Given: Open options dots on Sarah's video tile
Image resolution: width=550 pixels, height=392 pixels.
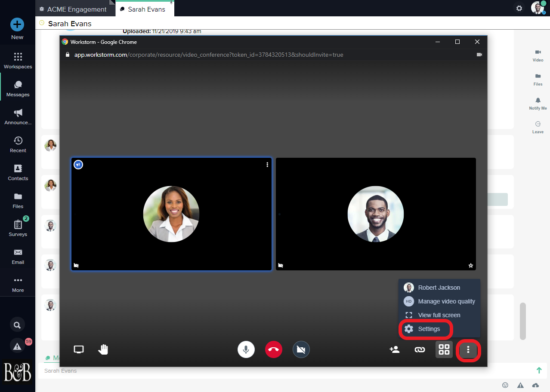Looking at the screenshot, I should pyautogui.click(x=267, y=165).
